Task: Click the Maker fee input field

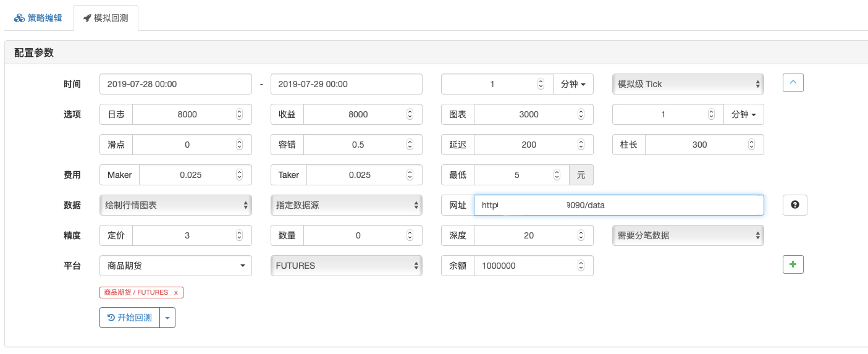Action: pos(190,175)
